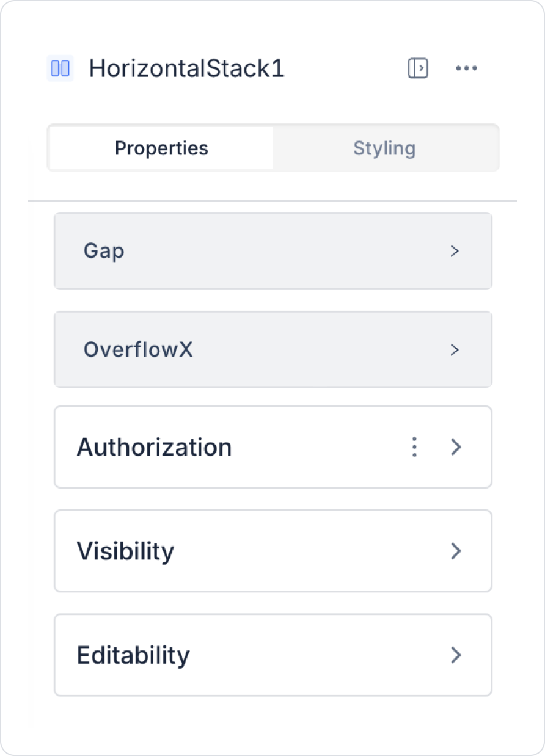
Task: Click the HorizontalStack1 component type icon
Action: coord(60,68)
